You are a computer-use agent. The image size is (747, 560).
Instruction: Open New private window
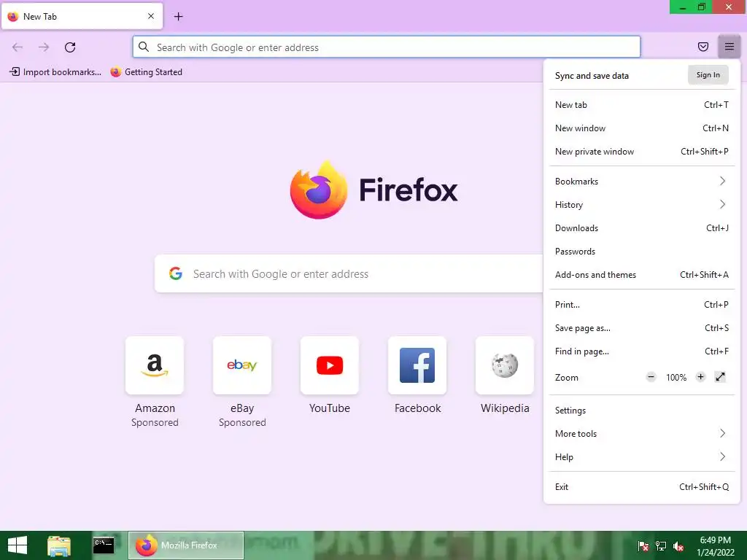click(x=642, y=152)
